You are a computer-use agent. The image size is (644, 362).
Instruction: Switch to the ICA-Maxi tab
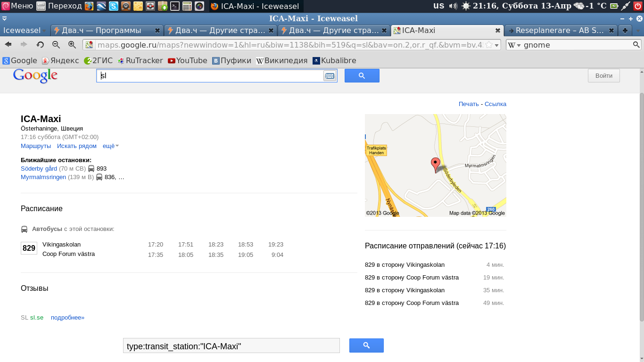click(447, 30)
